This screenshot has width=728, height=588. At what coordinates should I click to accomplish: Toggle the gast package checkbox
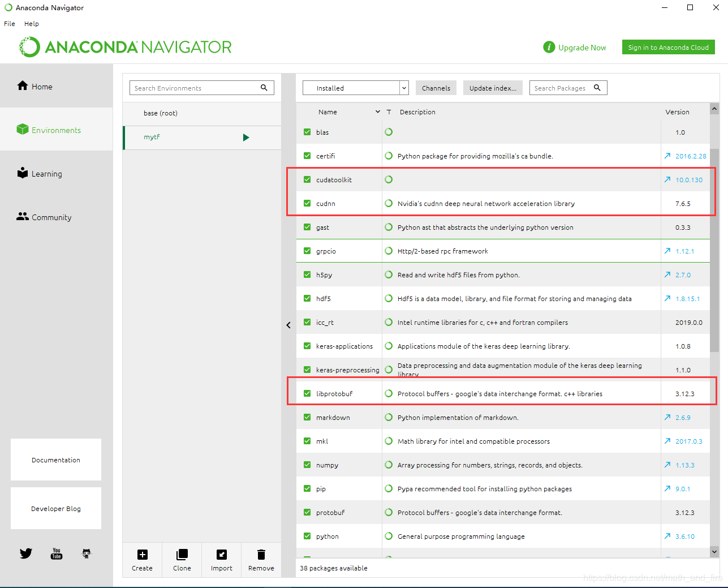coord(307,227)
